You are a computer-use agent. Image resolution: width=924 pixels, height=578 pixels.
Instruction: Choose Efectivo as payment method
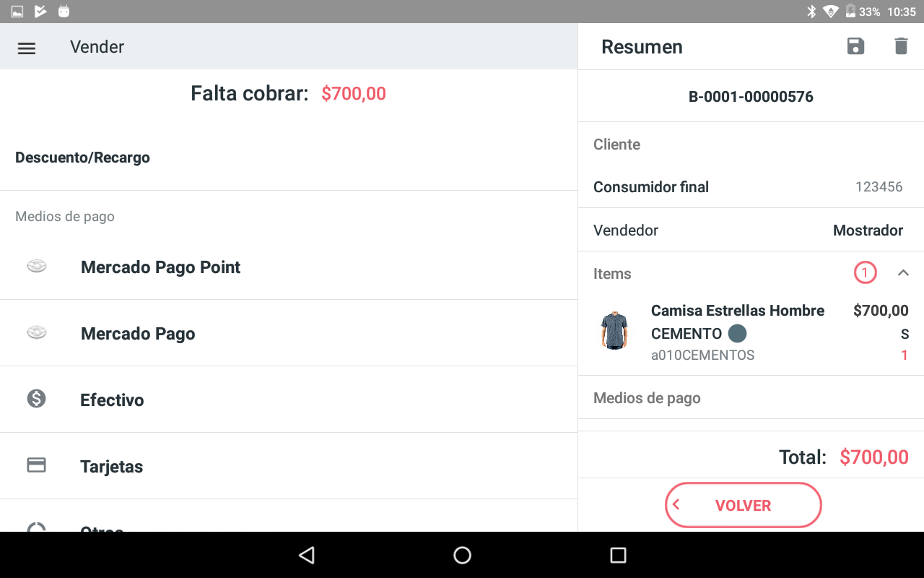(x=289, y=400)
